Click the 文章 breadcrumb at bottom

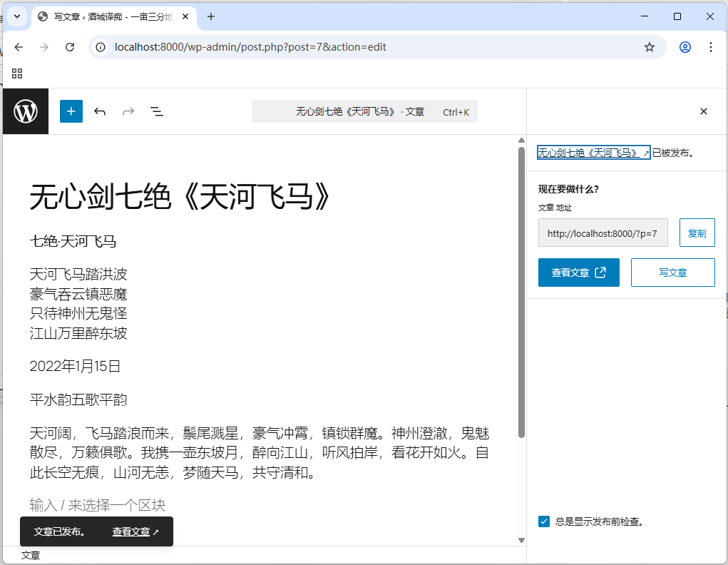[31, 555]
